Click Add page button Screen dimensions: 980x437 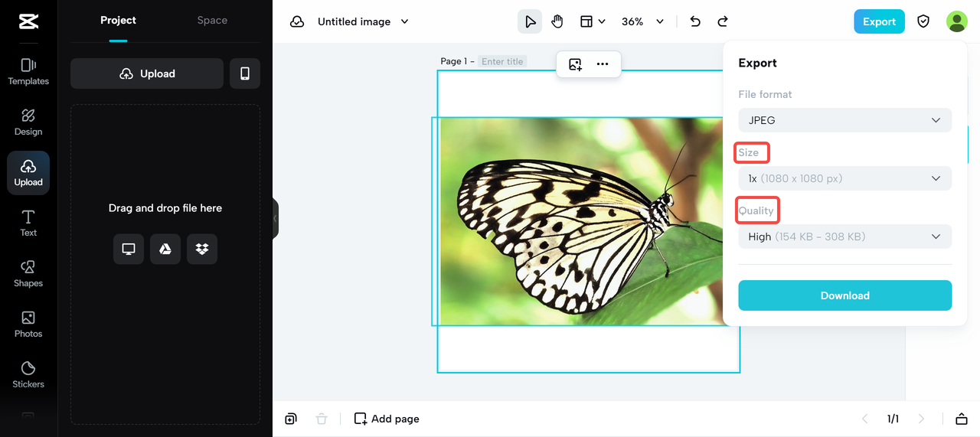387,419
